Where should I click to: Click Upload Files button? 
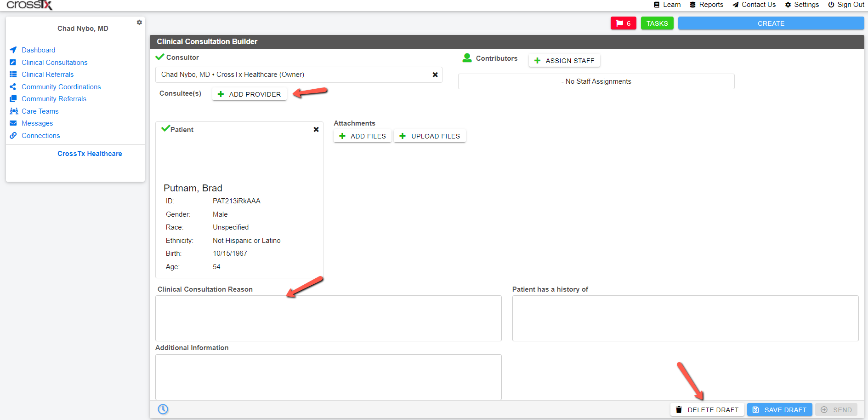[430, 136]
